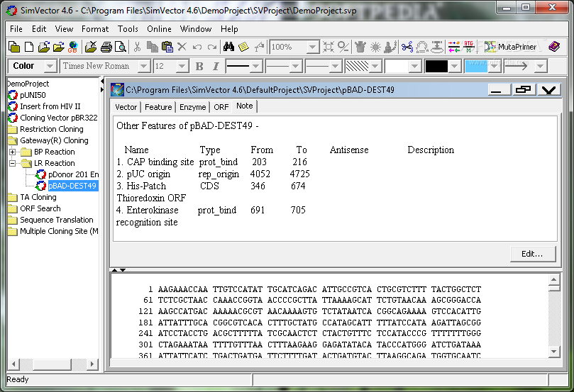Click the sunburst highlight toolbar icon
Image resolution: width=574 pixels, height=392 pixels.
point(375,47)
